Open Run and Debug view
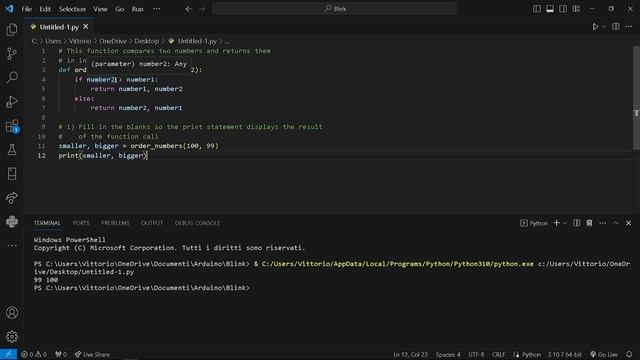 pos(12,102)
